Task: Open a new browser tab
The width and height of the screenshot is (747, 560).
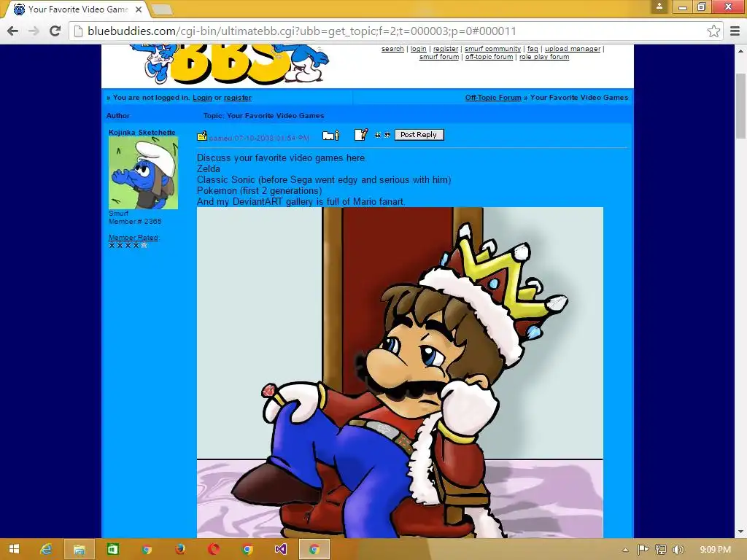Action: [x=162, y=9]
